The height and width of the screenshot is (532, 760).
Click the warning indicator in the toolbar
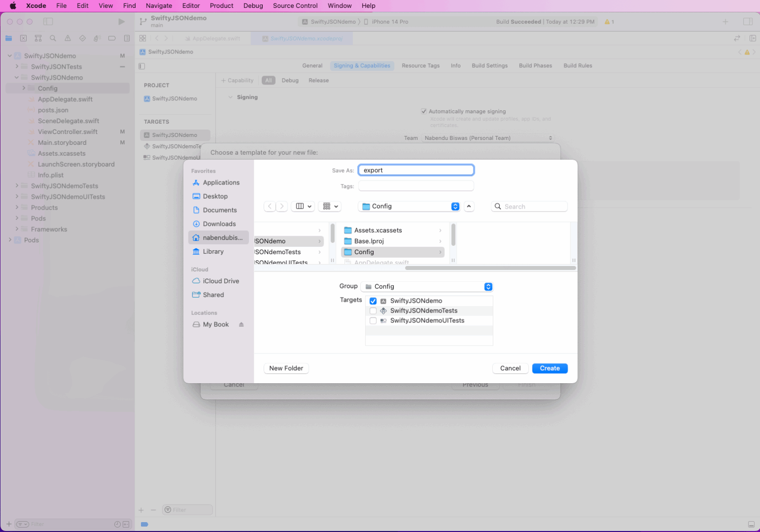tap(608, 22)
